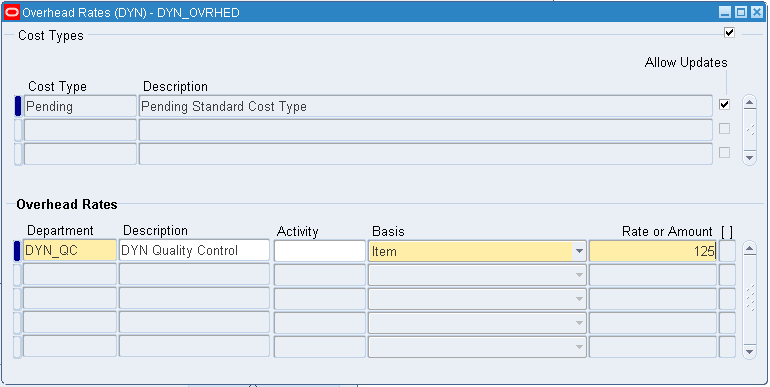Open the Basis dropdown showing Item

tap(579, 251)
